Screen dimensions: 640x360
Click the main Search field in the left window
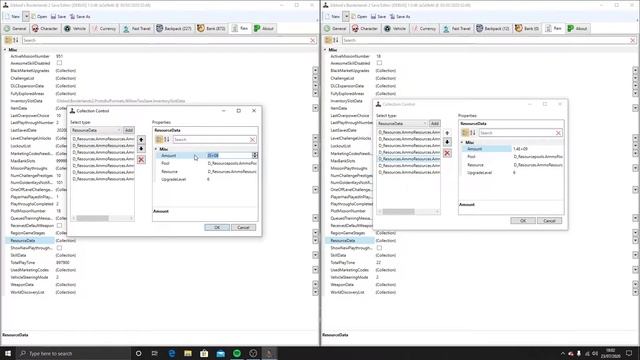165,40
